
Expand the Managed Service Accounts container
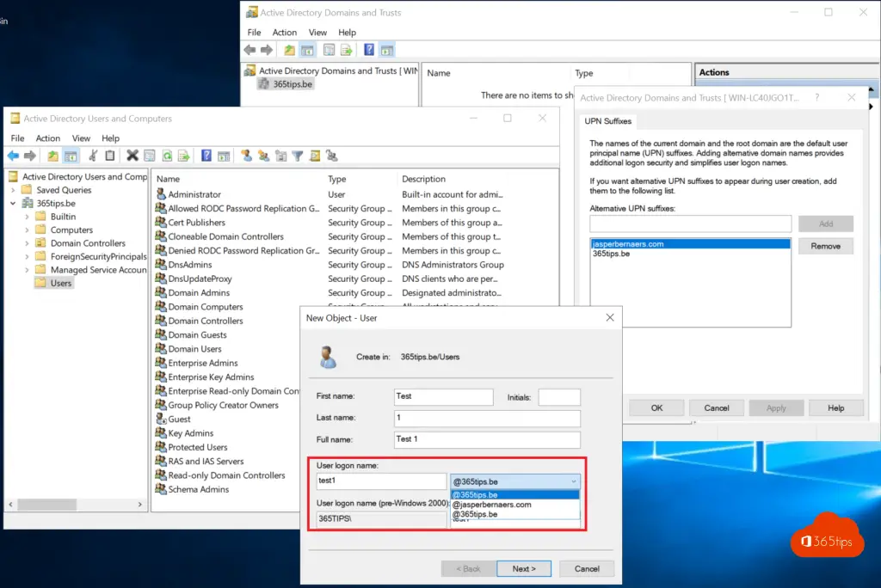coord(27,270)
